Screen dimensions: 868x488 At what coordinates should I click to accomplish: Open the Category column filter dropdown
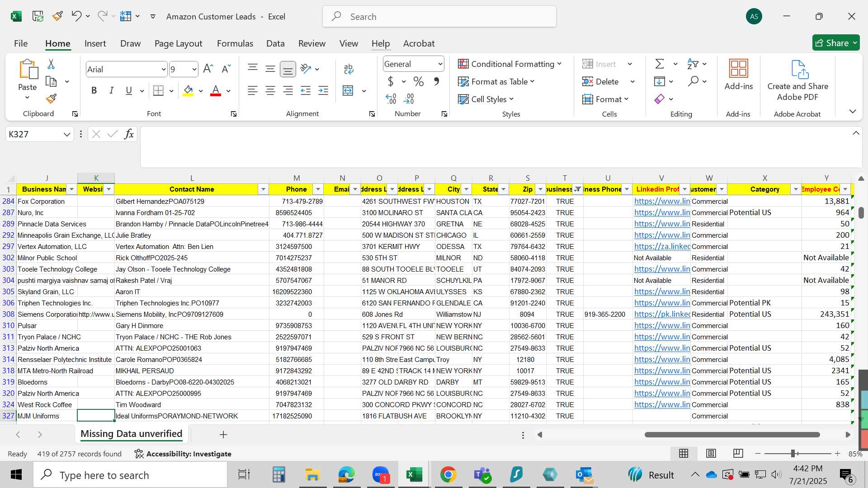coord(796,189)
